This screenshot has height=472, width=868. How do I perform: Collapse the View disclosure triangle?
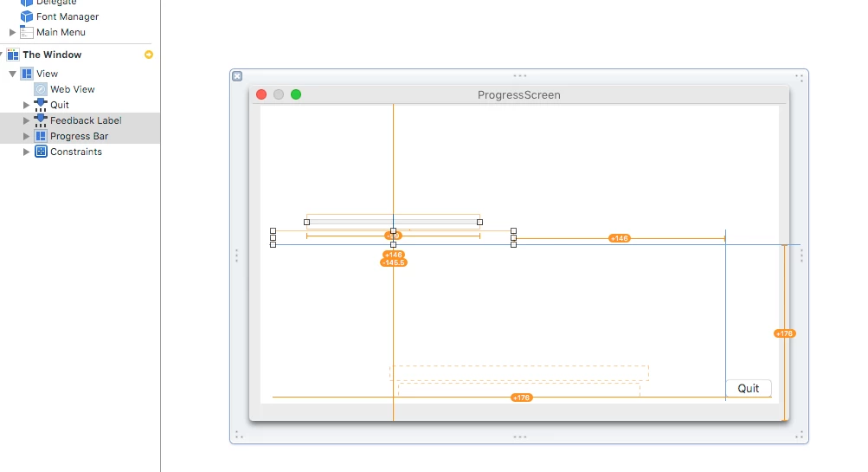[12, 74]
